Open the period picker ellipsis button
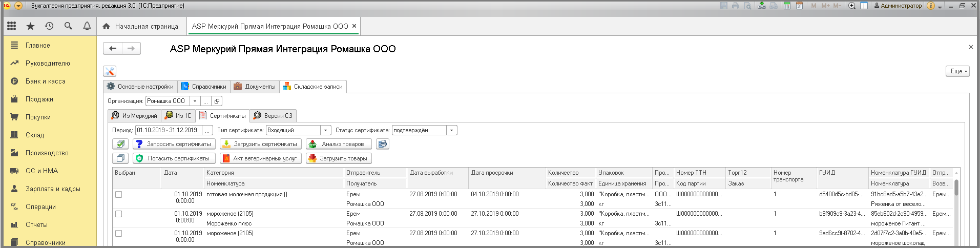980x248 pixels. pyautogui.click(x=207, y=130)
